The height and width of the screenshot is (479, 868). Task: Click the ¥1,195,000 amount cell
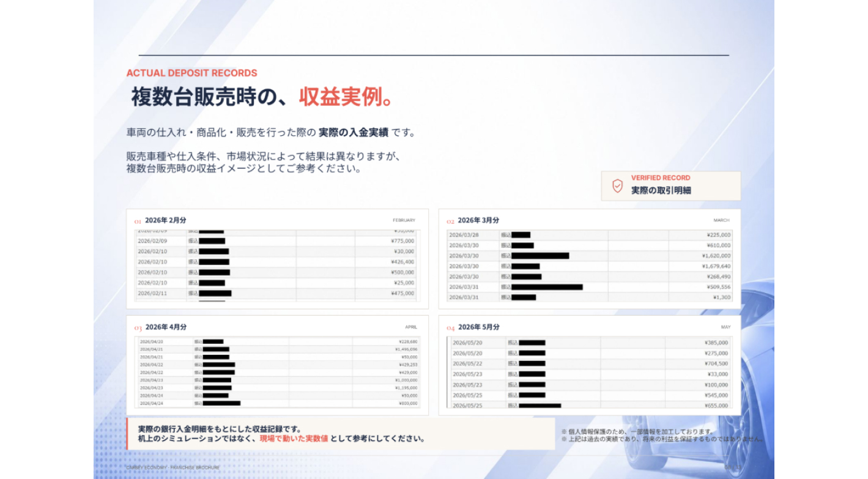click(x=406, y=388)
